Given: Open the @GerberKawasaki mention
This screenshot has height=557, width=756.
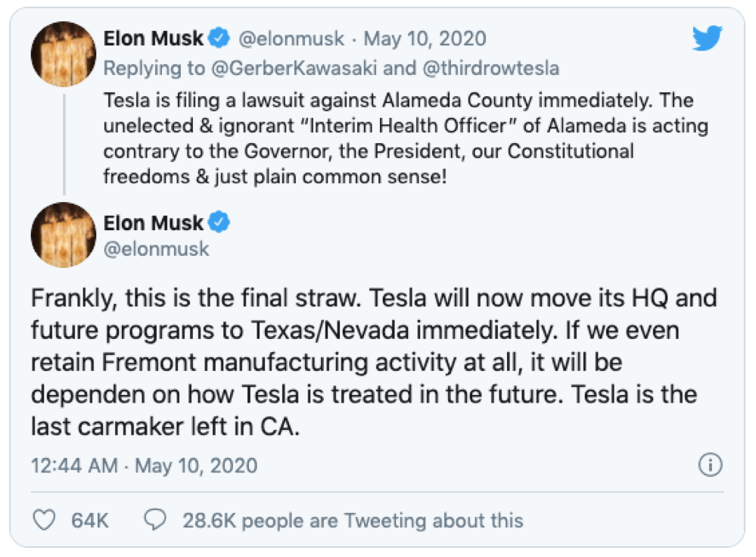Looking at the screenshot, I should point(294,68).
